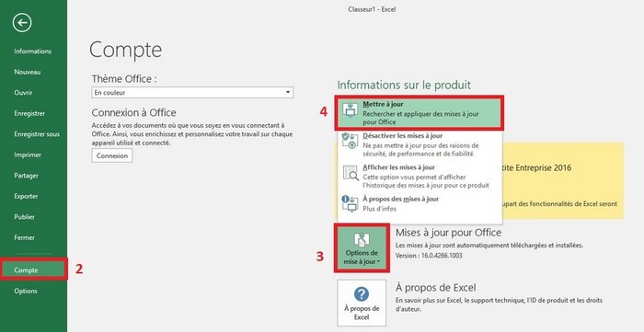The image size is (644, 332).
Task: Choose Mettre à jour menu entry
Action: 420,113
